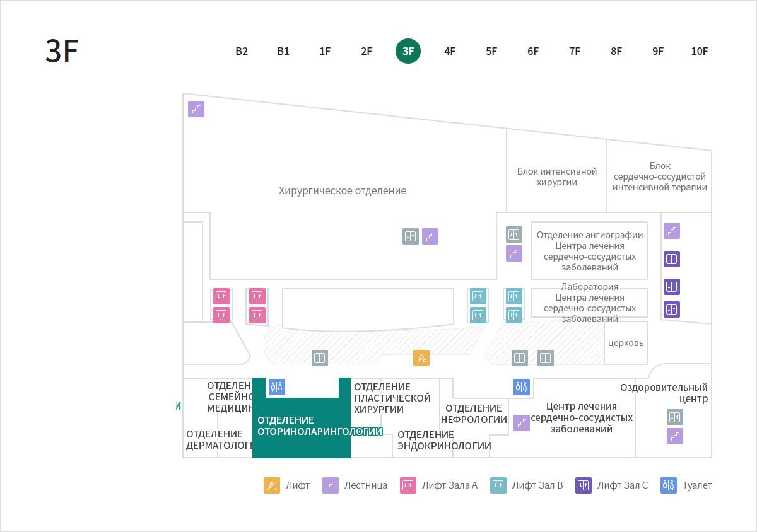Click the toilet icon in Отделение оториноларингологии

pyautogui.click(x=277, y=387)
